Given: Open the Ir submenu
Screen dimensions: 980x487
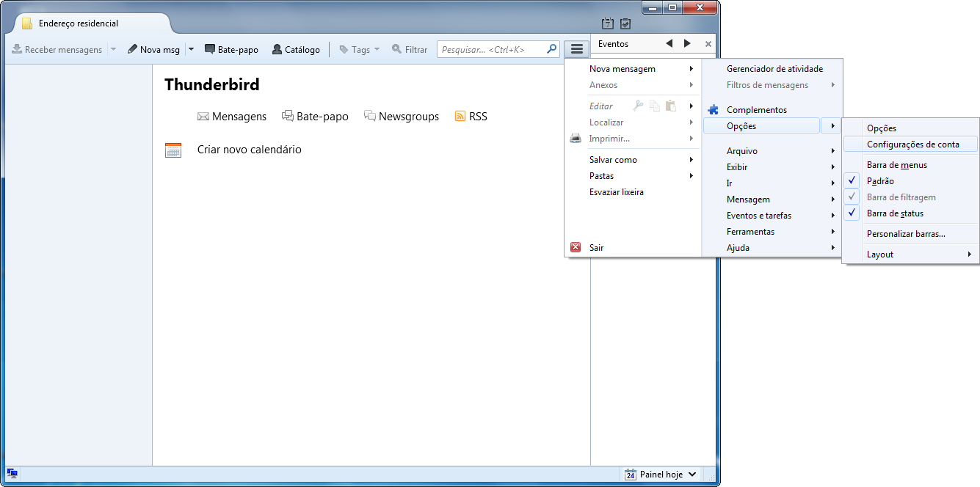Looking at the screenshot, I should tap(772, 183).
